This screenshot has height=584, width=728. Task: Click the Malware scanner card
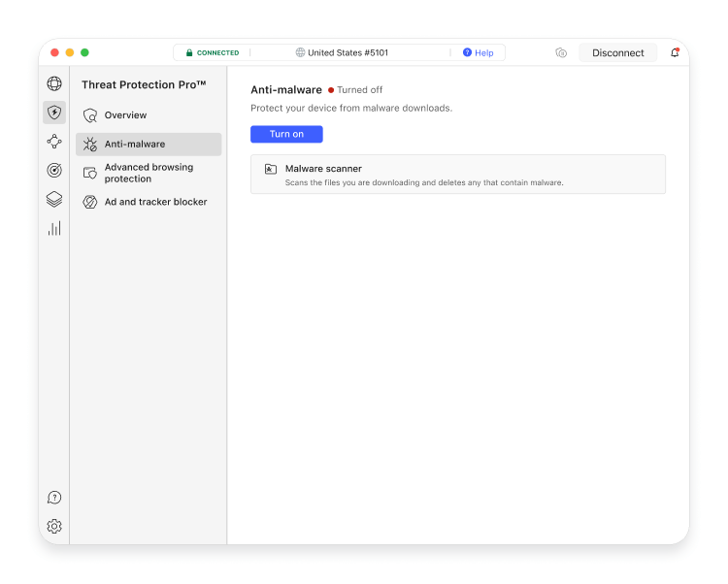point(458,175)
